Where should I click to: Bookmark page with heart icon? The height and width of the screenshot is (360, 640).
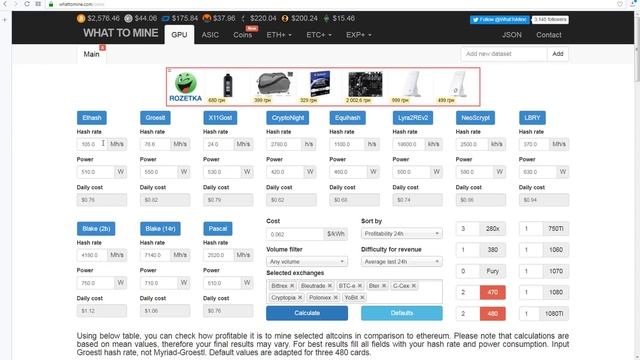click(620, 4)
